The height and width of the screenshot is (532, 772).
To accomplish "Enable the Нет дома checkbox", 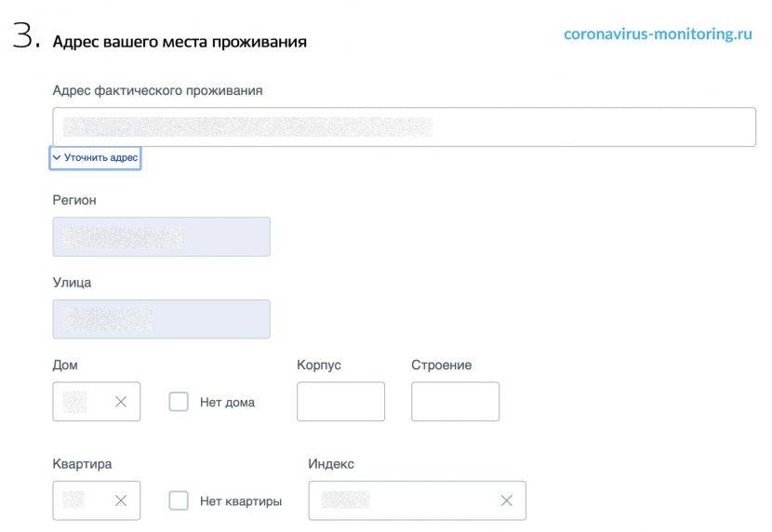I will click(x=179, y=402).
